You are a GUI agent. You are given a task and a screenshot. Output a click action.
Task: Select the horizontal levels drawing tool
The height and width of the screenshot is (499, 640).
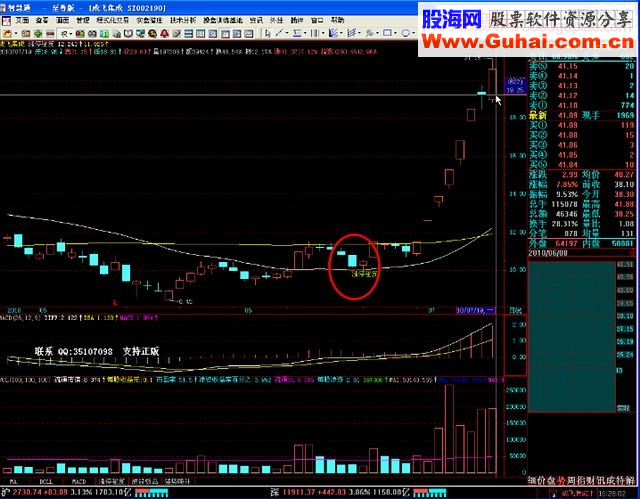[297, 33]
